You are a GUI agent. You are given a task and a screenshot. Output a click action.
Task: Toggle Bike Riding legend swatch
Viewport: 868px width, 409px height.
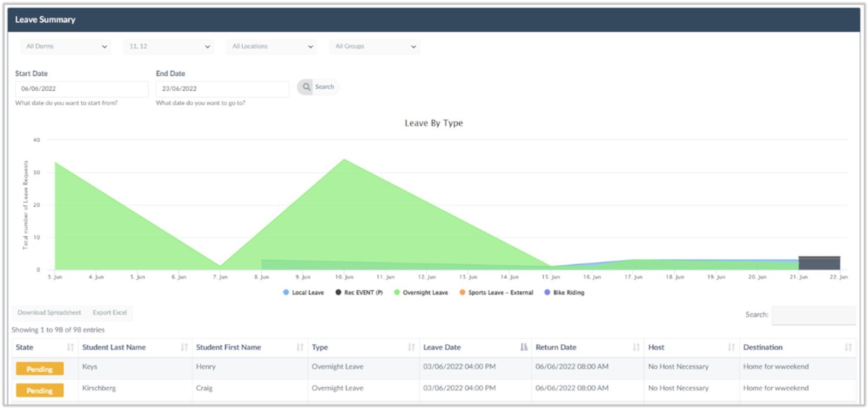tap(547, 292)
